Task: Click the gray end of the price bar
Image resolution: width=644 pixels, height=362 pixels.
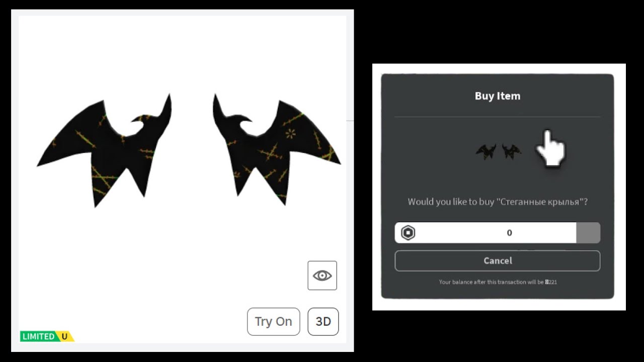Action: coord(588,233)
